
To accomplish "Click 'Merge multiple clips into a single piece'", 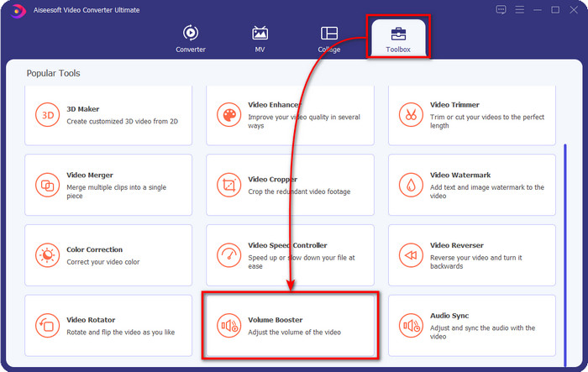I will pos(116,191).
